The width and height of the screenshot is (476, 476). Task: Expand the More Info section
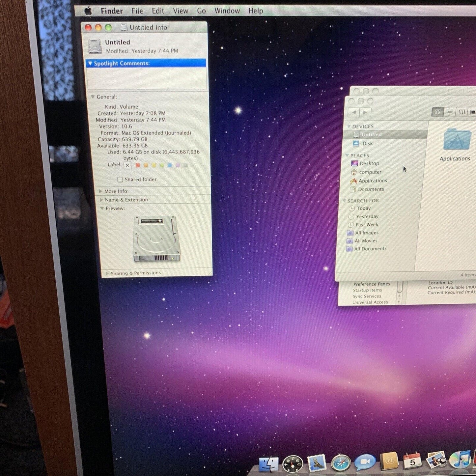pos(101,191)
